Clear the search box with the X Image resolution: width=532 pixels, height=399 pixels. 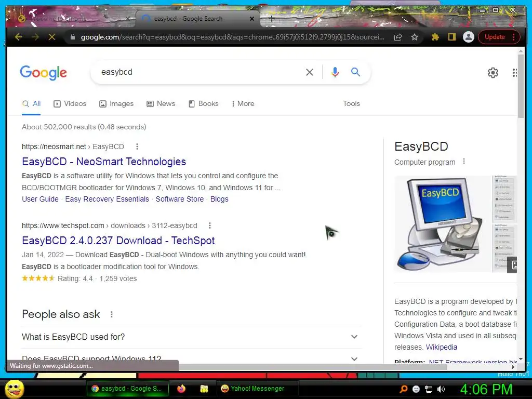[310, 72]
